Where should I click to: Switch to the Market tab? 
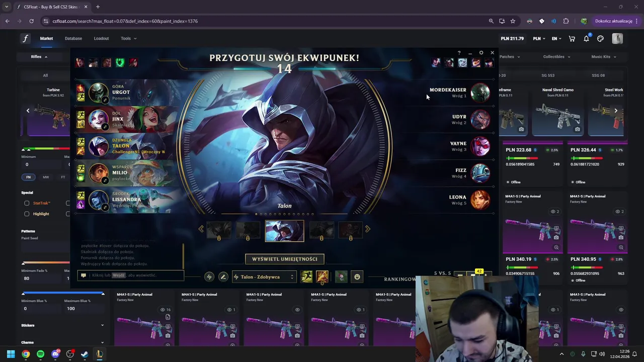click(x=46, y=39)
